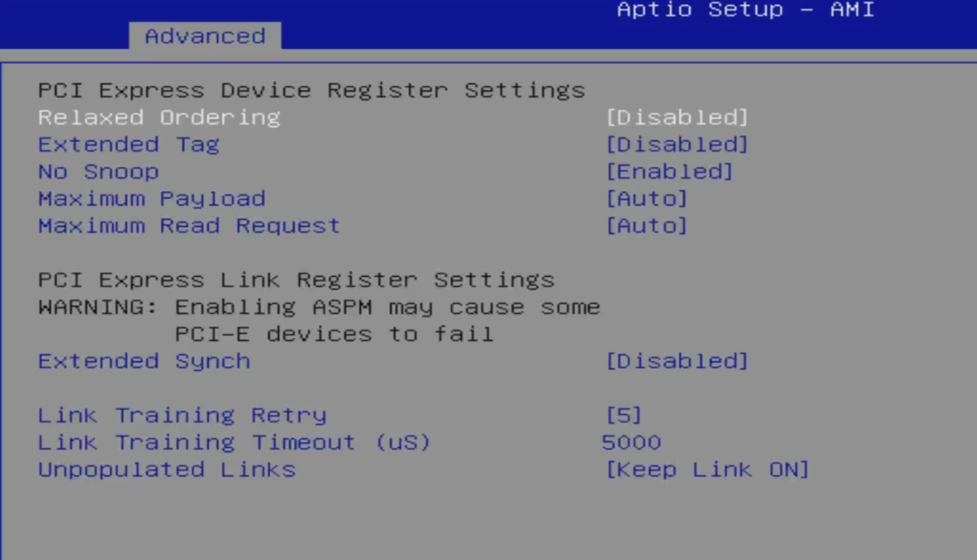Open Maximum Payload Auto value options
This screenshot has height=560, width=977.
(647, 199)
